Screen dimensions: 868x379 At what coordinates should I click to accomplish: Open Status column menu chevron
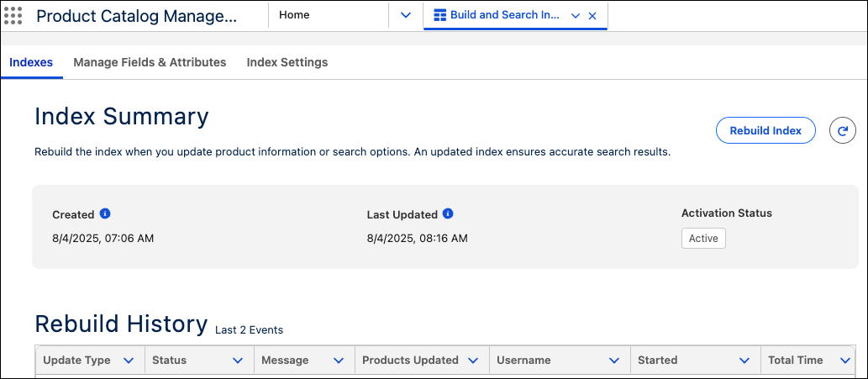[238, 361]
